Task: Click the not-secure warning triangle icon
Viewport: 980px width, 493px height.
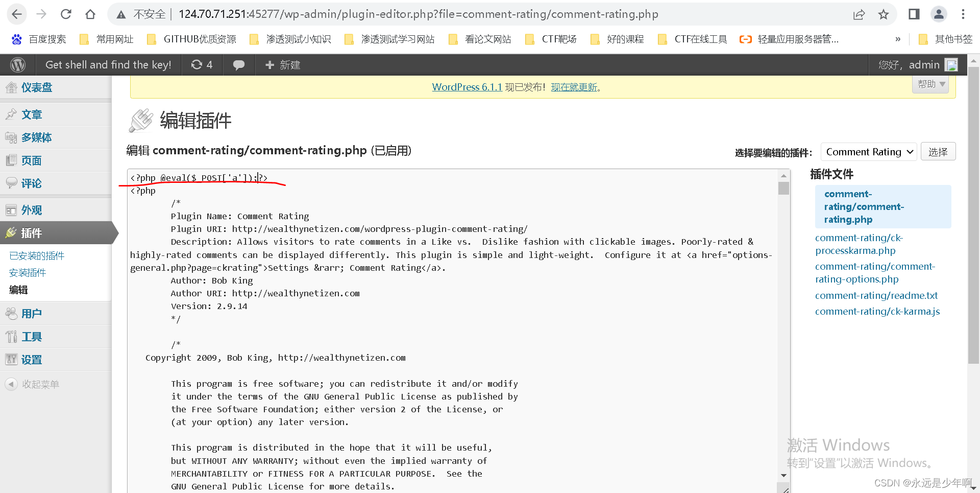Action: coord(121,15)
